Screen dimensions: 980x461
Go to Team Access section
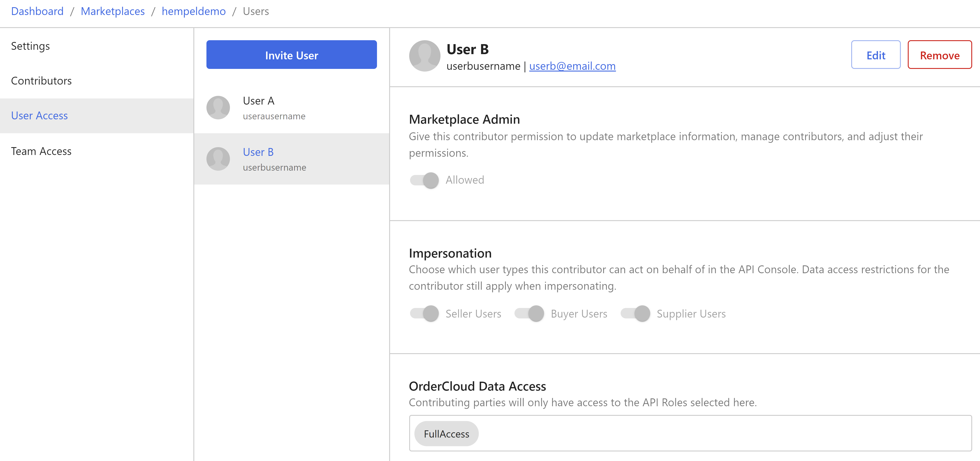(97, 151)
